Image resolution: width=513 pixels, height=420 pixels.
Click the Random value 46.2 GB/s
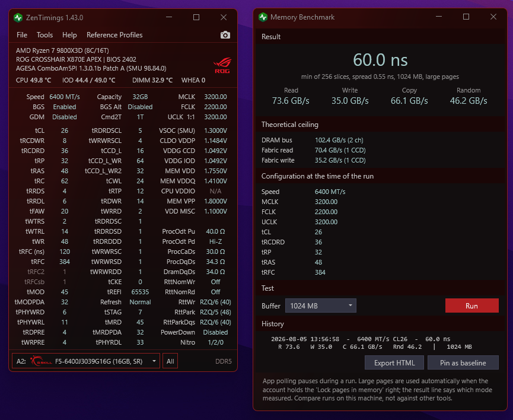pos(469,101)
